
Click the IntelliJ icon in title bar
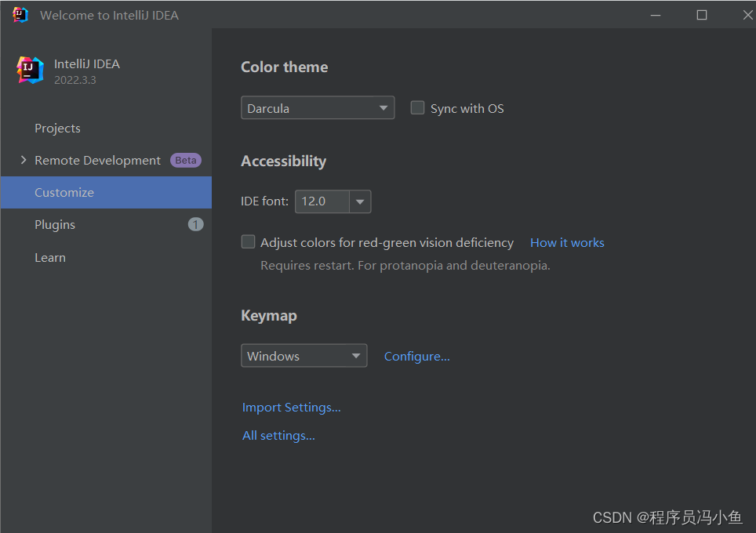(x=20, y=15)
